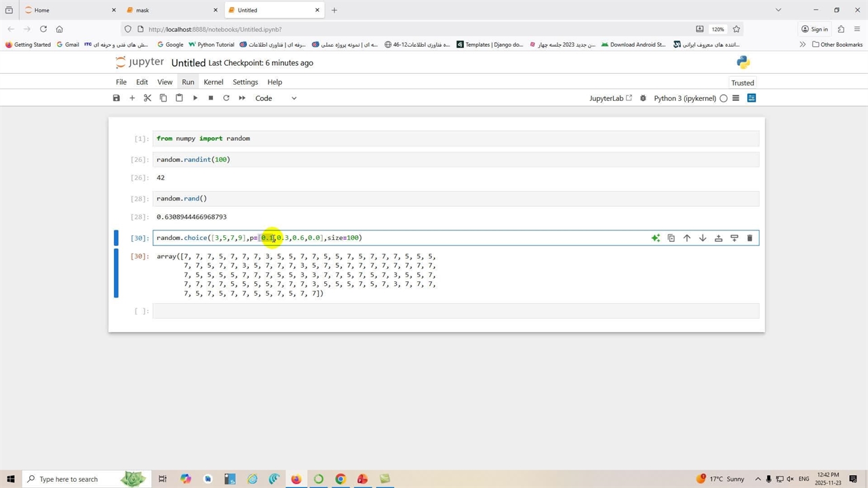Interrupt the kernel with the stop icon

pos(211,98)
